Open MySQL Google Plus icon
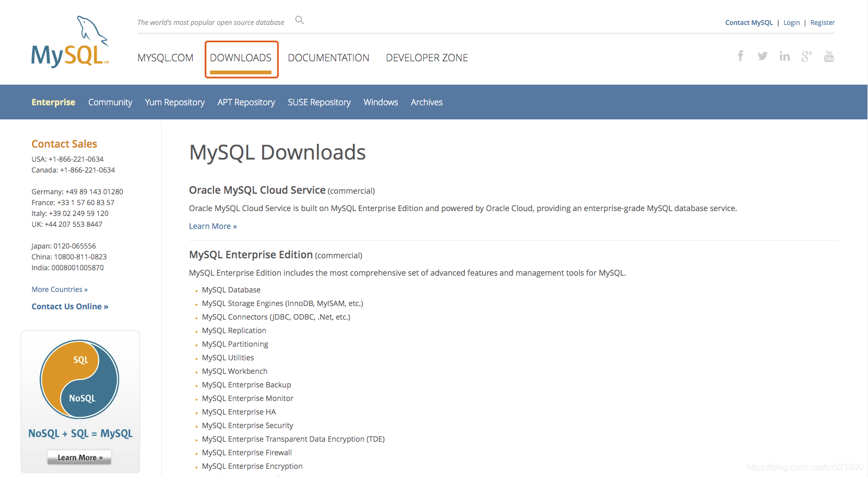The image size is (868, 477). click(x=807, y=56)
